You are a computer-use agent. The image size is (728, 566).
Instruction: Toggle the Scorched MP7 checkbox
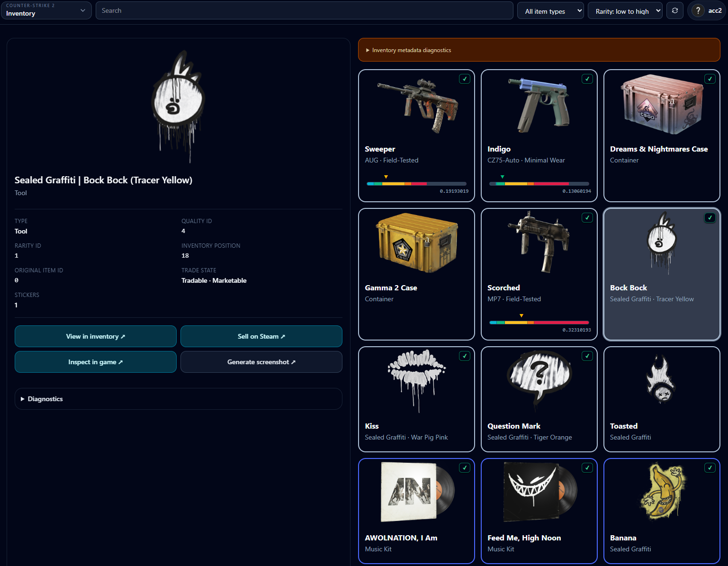pyautogui.click(x=587, y=218)
